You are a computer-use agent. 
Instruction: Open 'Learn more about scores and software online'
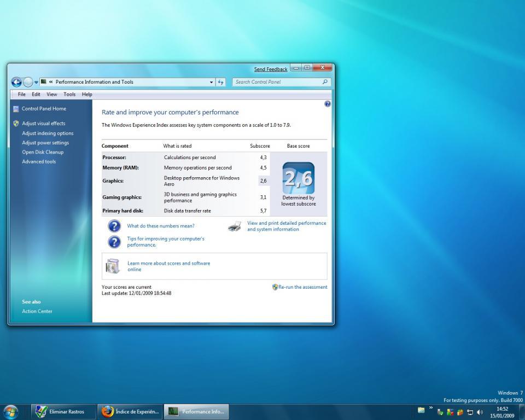click(x=169, y=266)
